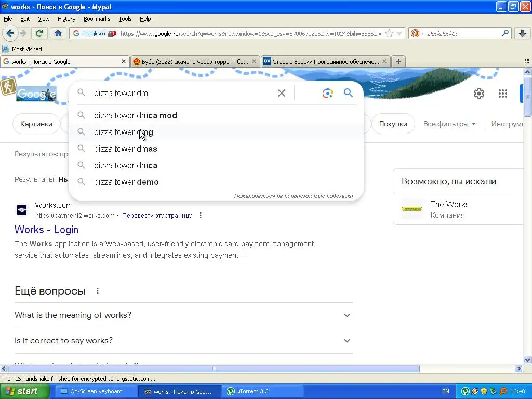Open options menu next to 'Ещё вопросы'
Image resolution: width=532 pixels, height=399 pixels.
tap(97, 291)
